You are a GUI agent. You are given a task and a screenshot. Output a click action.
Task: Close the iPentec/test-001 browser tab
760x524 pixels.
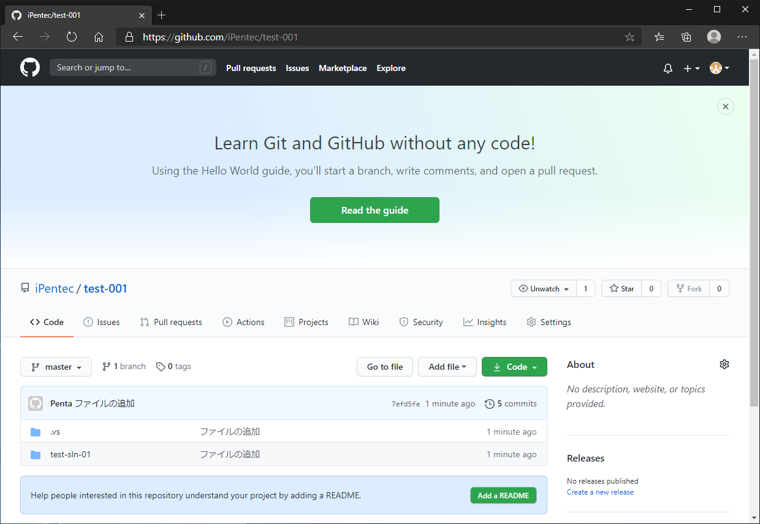click(142, 16)
